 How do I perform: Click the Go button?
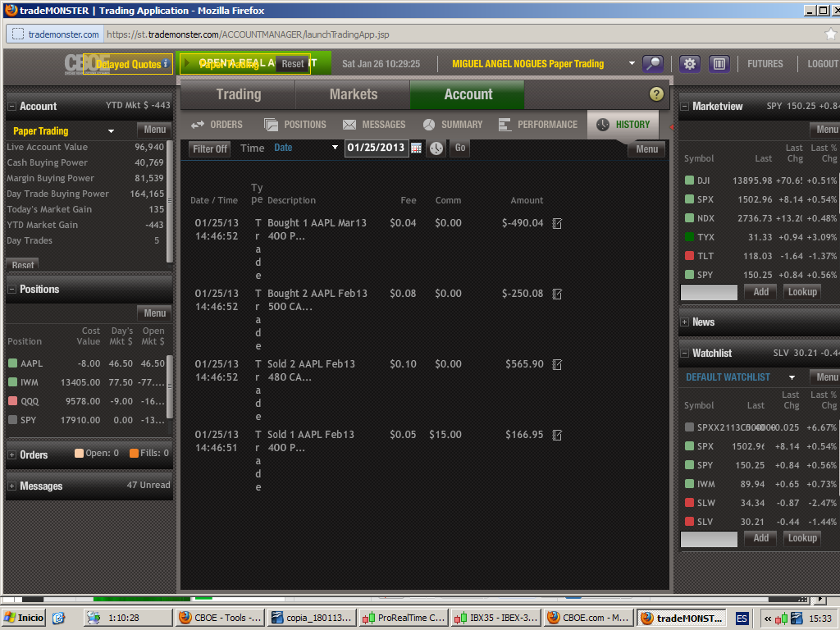(x=460, y=148)
